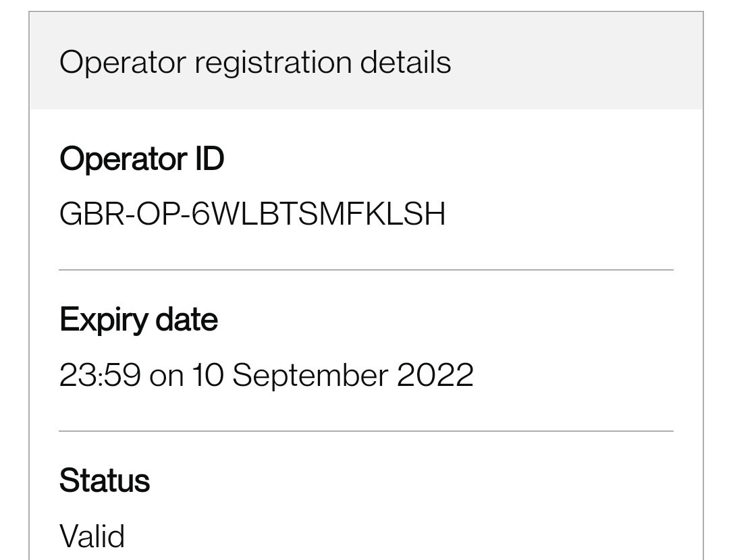
Task: Click the time '23:59' in expiry date
Action: click(100, 375)
